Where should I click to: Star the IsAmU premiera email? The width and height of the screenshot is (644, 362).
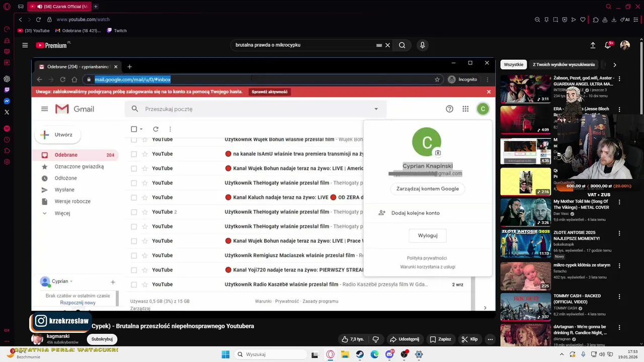145,154
